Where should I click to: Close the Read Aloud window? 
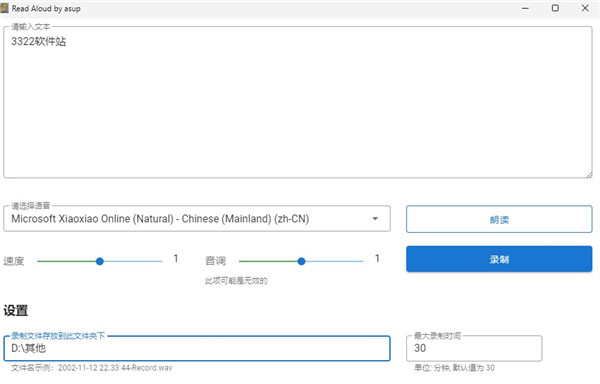[x=585, y=8]
